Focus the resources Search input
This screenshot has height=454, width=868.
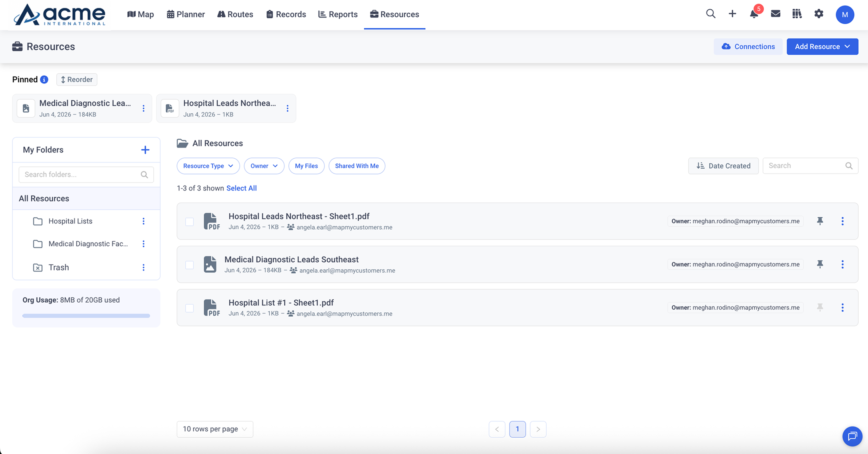click(x=810, y=166)
